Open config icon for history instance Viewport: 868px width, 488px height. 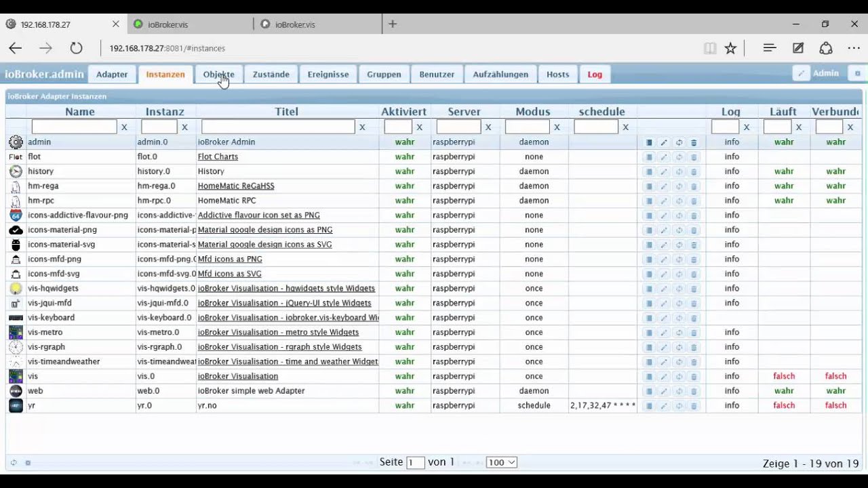(x=649, y=171)
